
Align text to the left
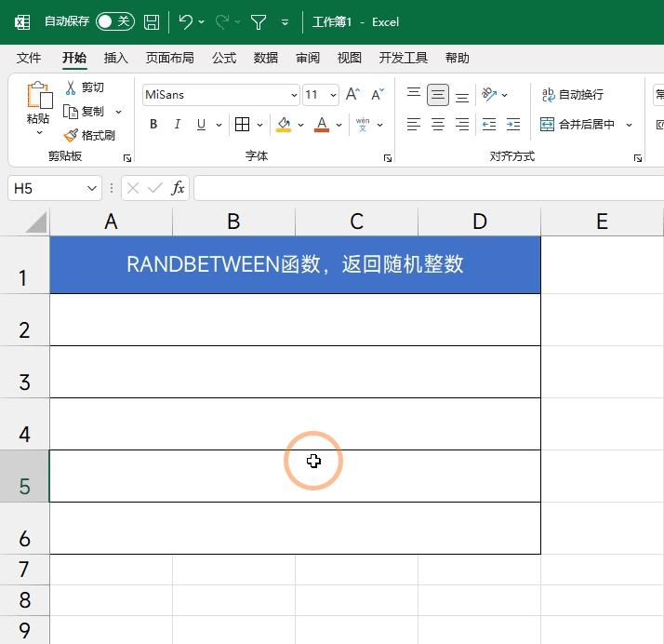(x=413, y=124)
